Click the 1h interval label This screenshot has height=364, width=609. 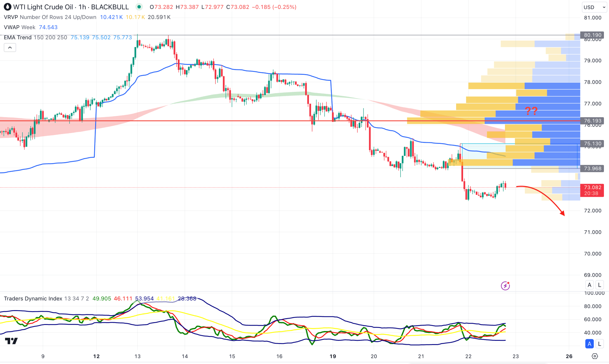(x=82, y=7)
